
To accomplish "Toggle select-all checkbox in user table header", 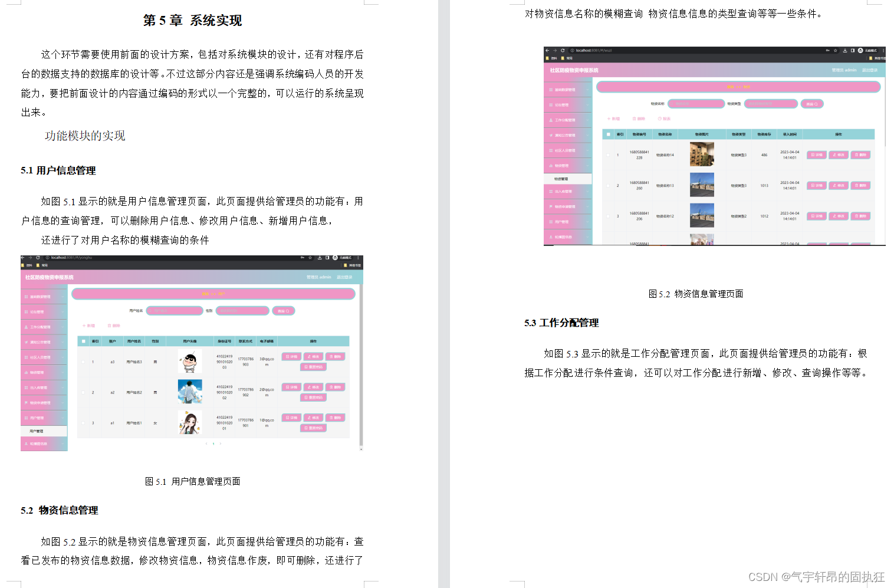I will click(84, 341).
